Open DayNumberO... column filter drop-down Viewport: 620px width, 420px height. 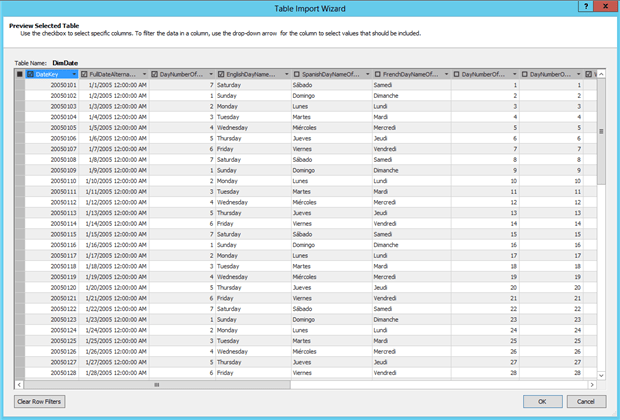pos(578,74)
